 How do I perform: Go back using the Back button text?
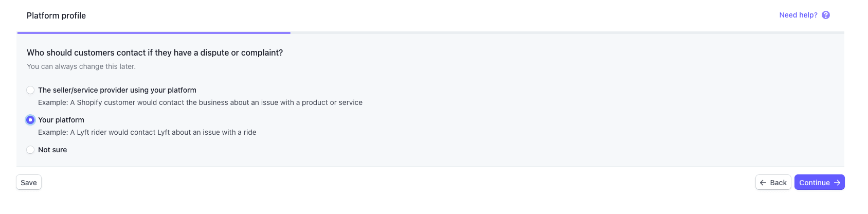coord(778,183)
